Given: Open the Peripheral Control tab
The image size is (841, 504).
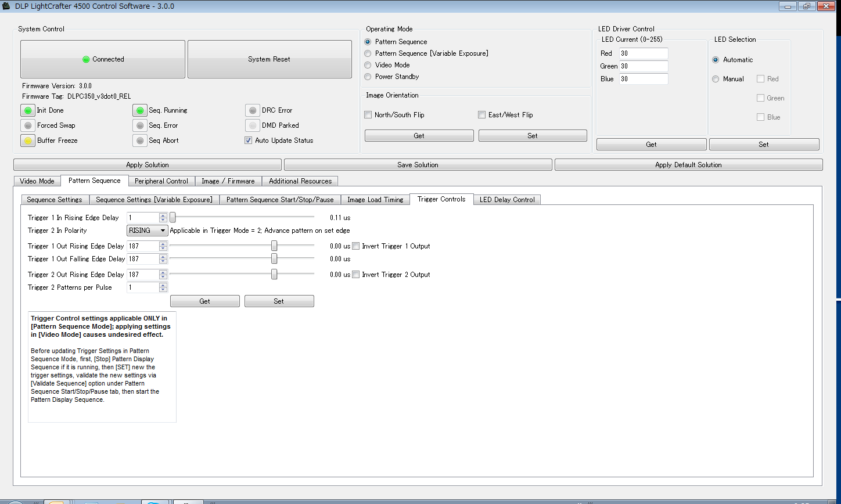Looking at the screenshot, I should point(161,181).
